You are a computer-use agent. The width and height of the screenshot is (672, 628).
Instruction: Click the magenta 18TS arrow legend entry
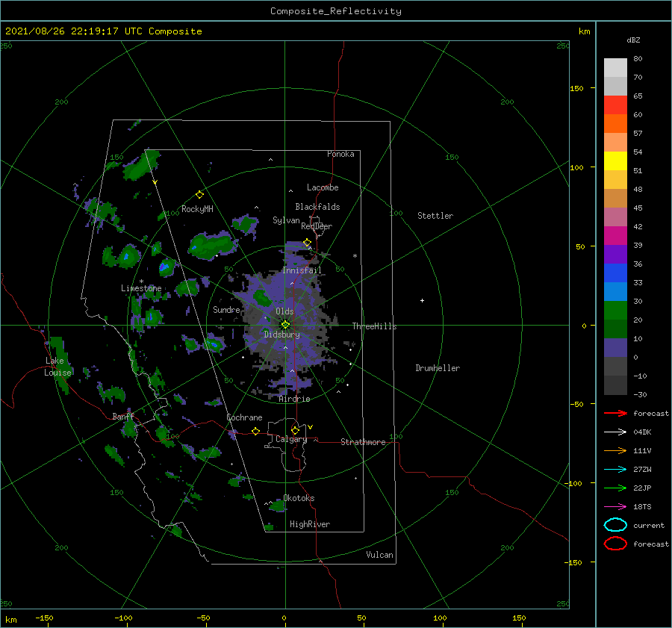pyautogui.click(x=615, y=507)
